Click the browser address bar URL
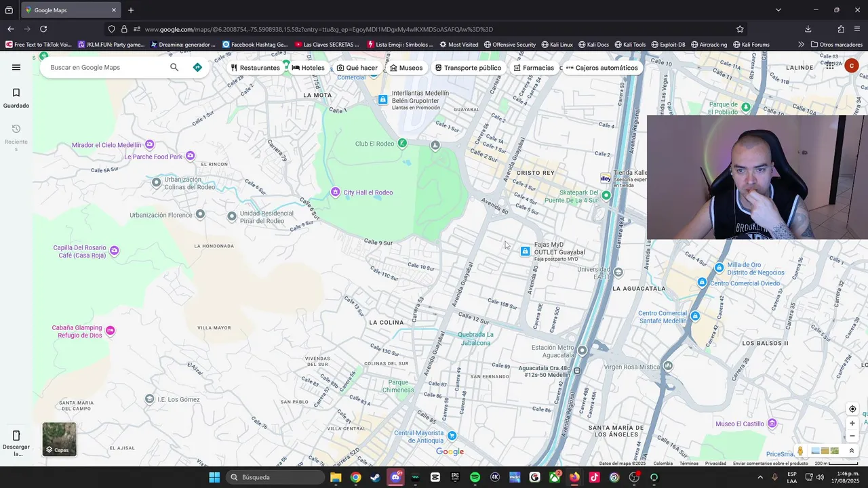 pos(319,29)
